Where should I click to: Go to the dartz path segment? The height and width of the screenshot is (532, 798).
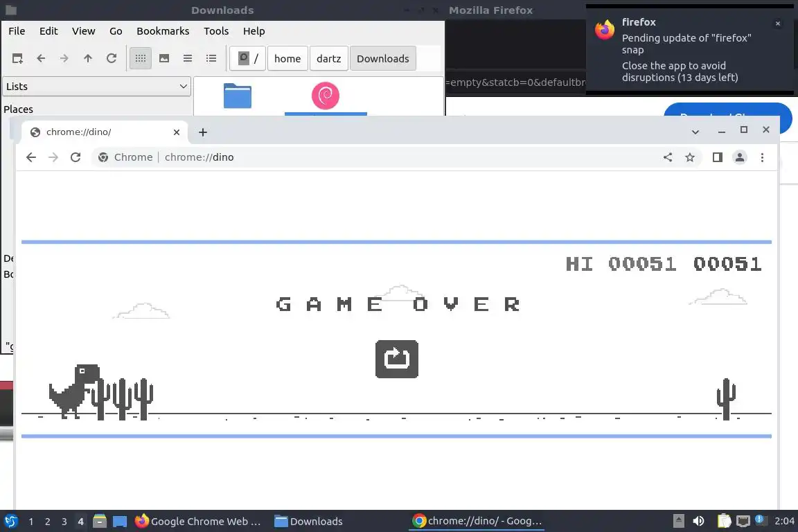tap(329, 59)
